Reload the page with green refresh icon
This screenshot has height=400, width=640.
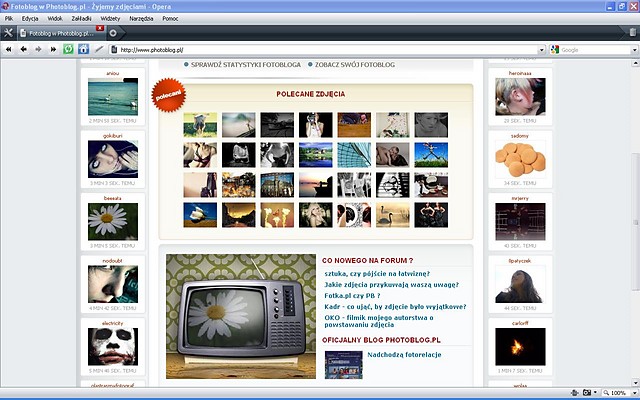click(x=68, y=49)
